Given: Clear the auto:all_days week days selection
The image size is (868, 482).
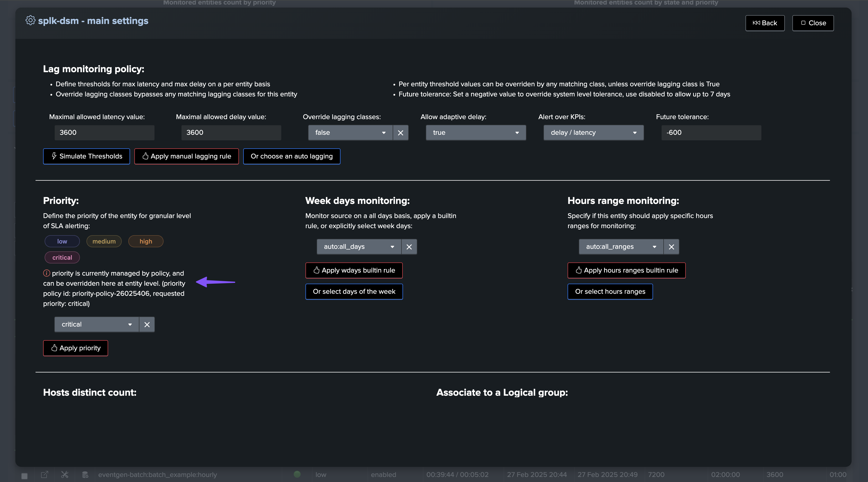Looking at the screenshot, I should tap(409, 247).
